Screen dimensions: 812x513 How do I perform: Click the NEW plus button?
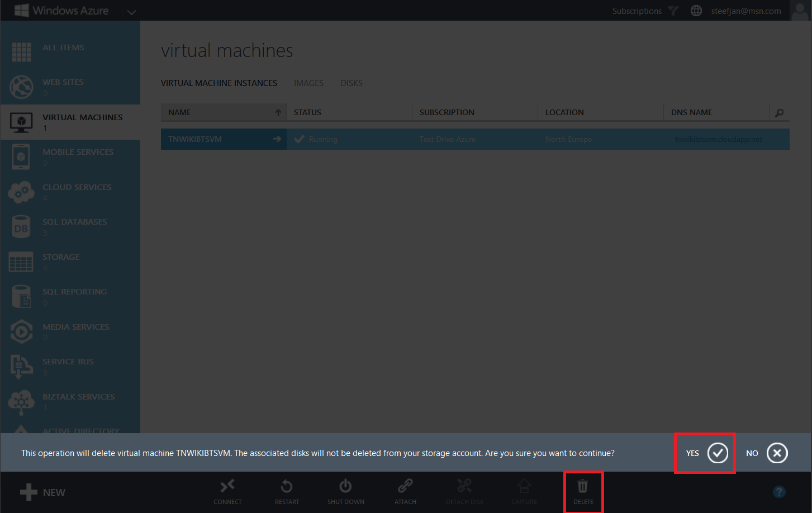pos(42,492)
